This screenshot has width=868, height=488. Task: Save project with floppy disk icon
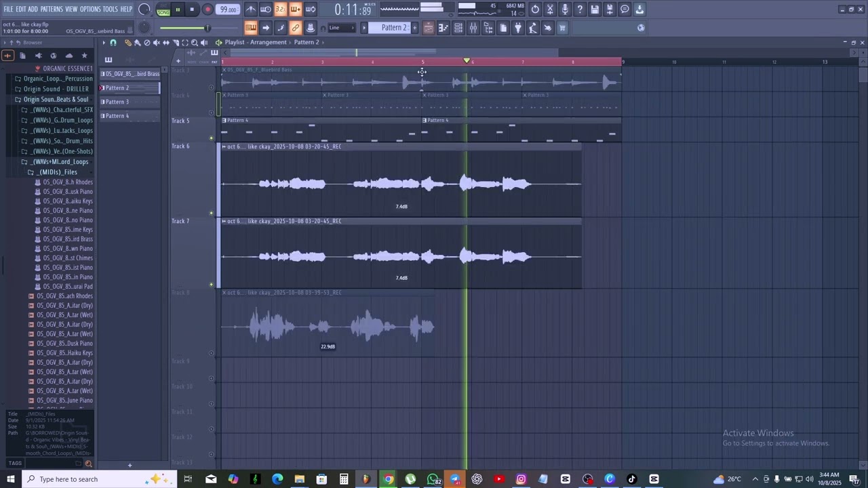pyautogui.click(x=595, y=9)
